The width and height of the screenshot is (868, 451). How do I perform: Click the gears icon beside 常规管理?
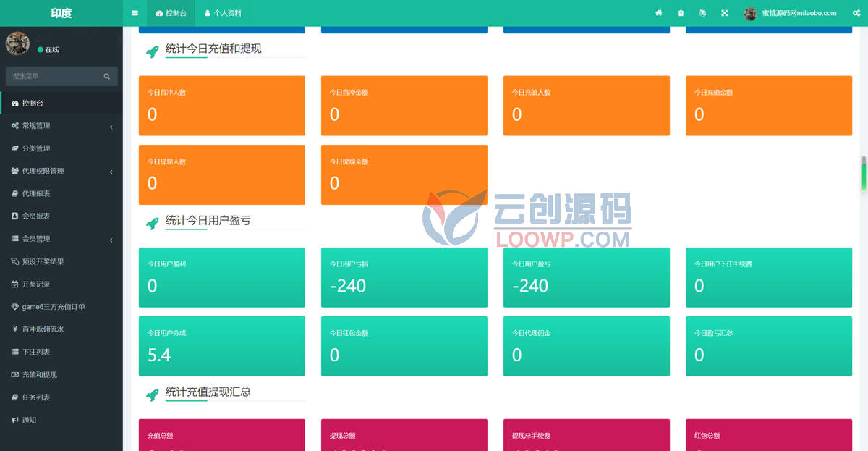pos(15,126)
